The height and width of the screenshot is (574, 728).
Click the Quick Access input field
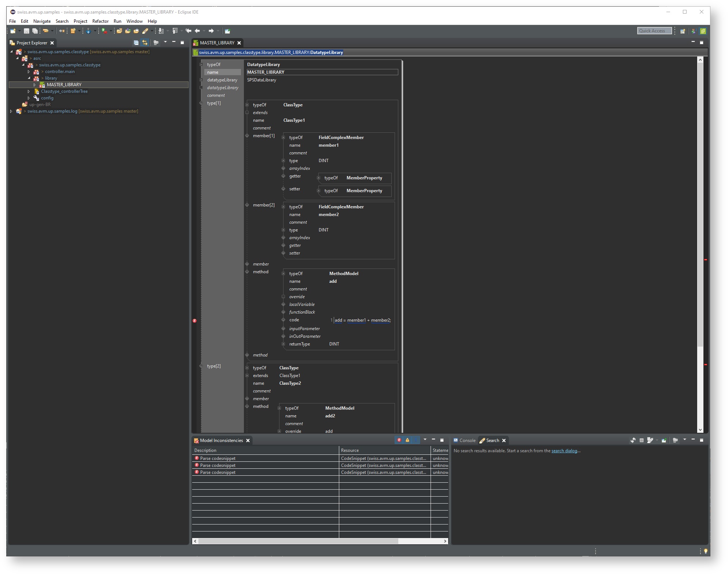point(654,31)
